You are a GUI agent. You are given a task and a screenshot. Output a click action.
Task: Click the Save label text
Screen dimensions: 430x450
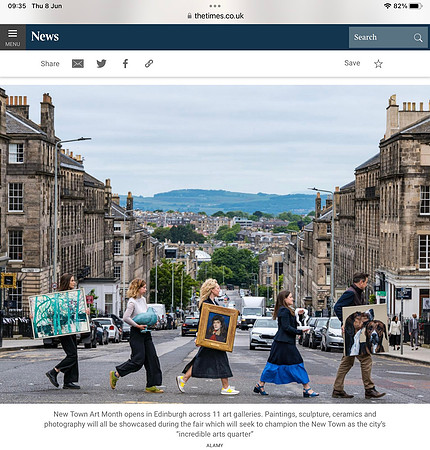(x=352, y=63)
